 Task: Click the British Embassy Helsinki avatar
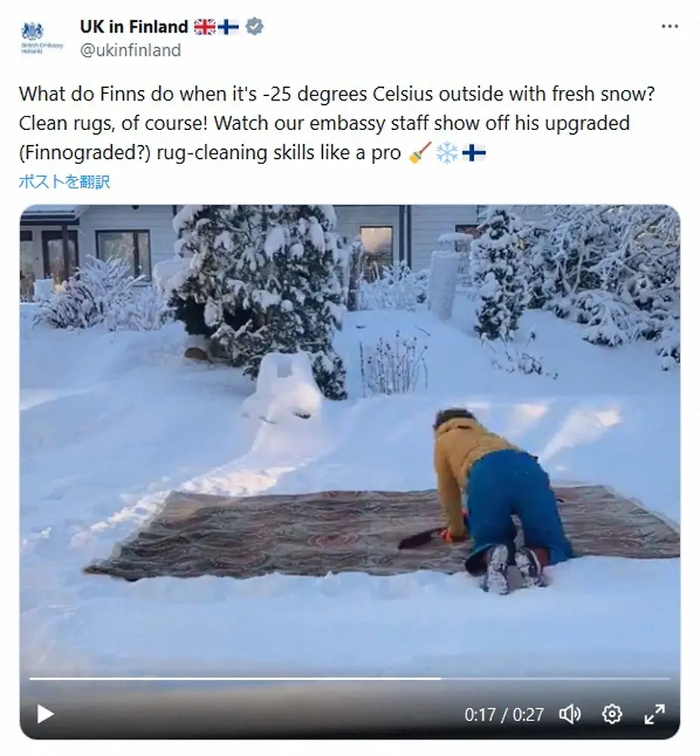coord(42,38)
